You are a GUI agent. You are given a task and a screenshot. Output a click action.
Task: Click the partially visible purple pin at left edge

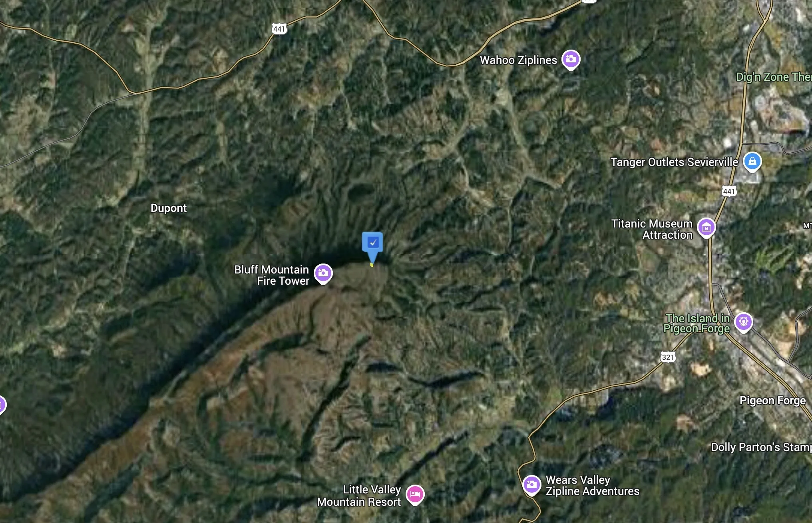(2, 405)
